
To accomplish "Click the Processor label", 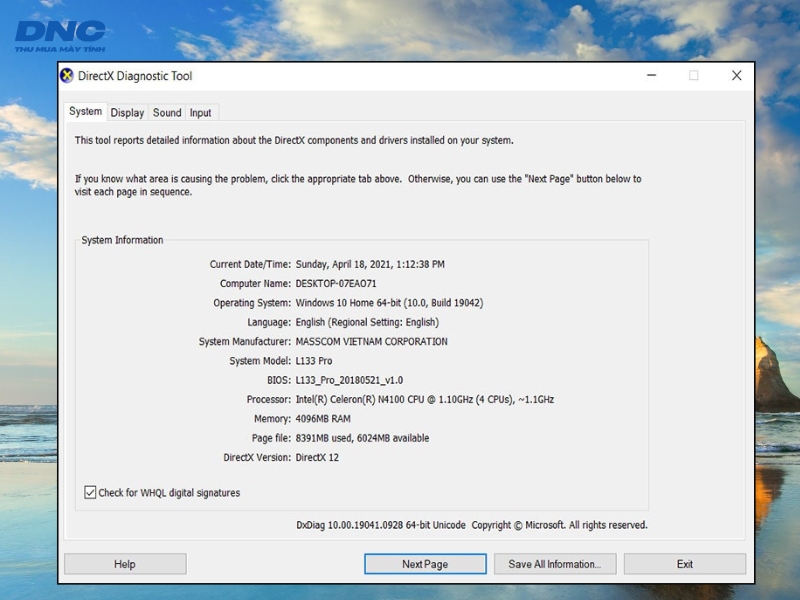I will (x=269, y=399).
